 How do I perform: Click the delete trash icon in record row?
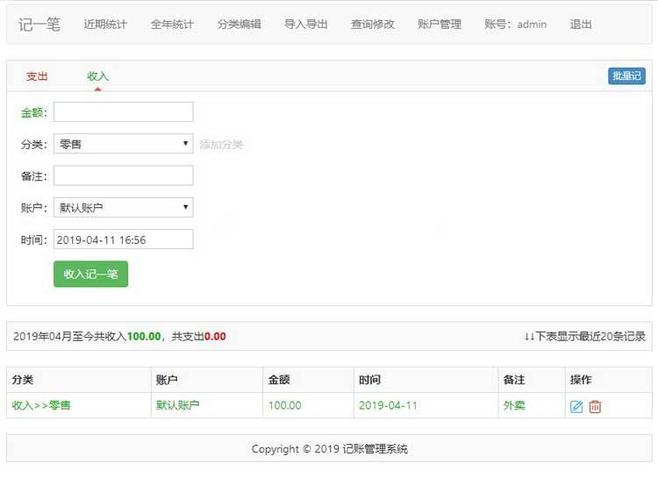[x=595, y=407]
